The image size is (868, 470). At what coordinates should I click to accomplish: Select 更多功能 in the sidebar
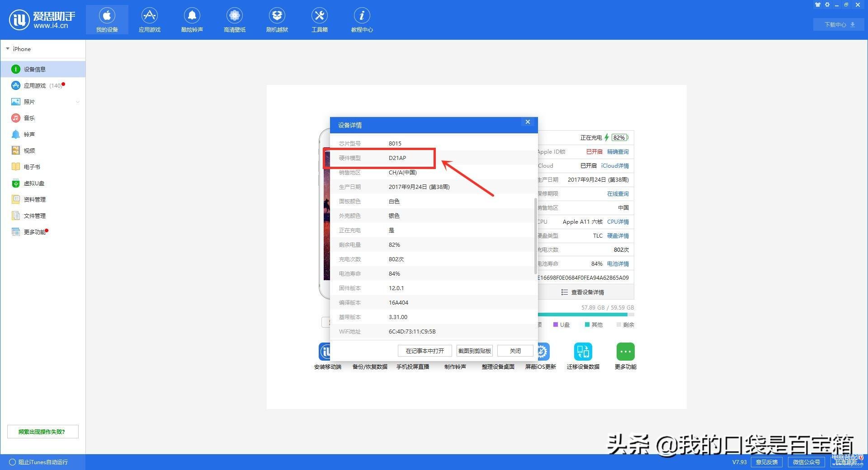[x=43, y=232]
